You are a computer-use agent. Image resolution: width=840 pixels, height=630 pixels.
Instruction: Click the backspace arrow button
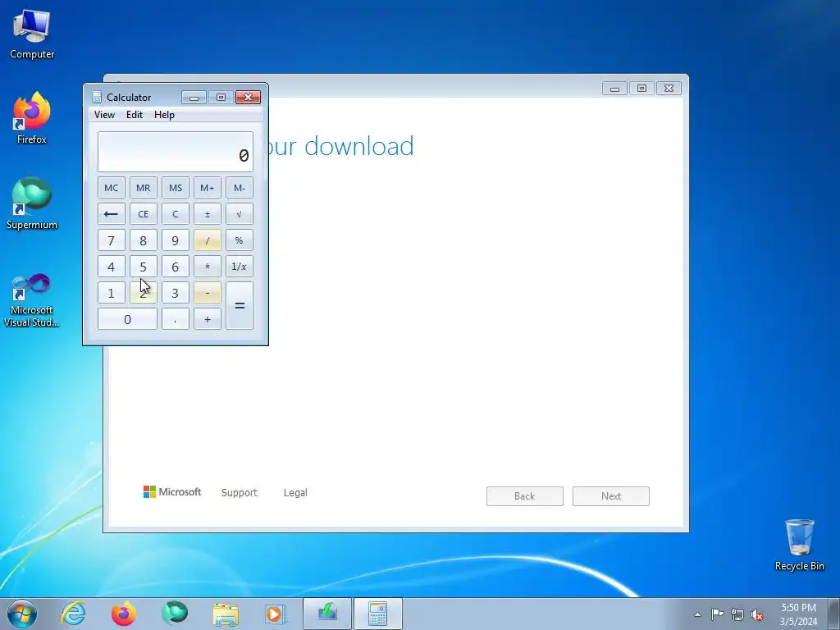[112, 214]
